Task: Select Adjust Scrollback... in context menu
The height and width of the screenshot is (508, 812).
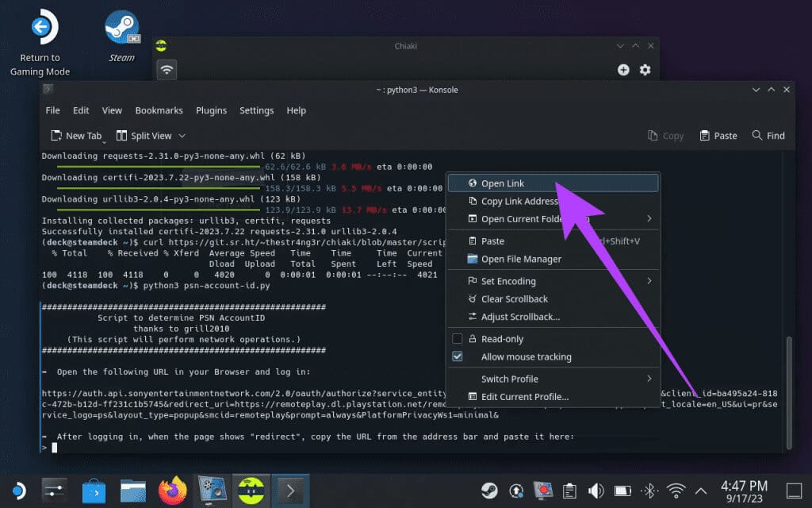Action: click(553, 317)
